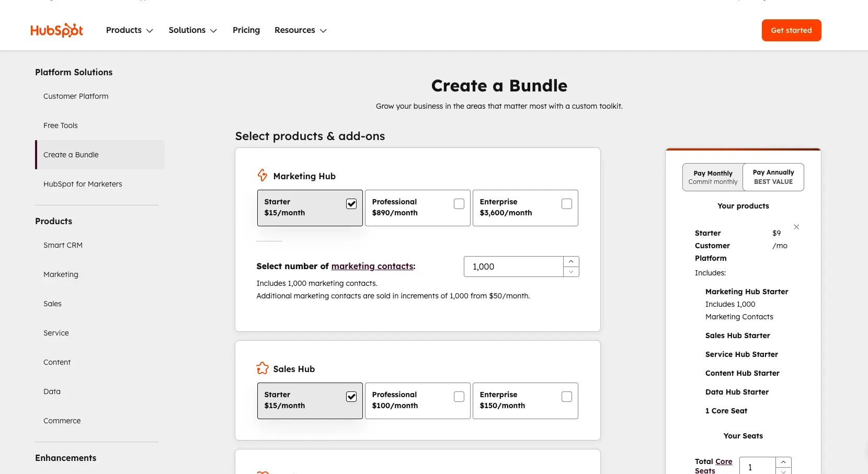Switch billing to Pay Annually Best Value
The height and width of the screenshot is (474, 868).
tap(773, 177)
